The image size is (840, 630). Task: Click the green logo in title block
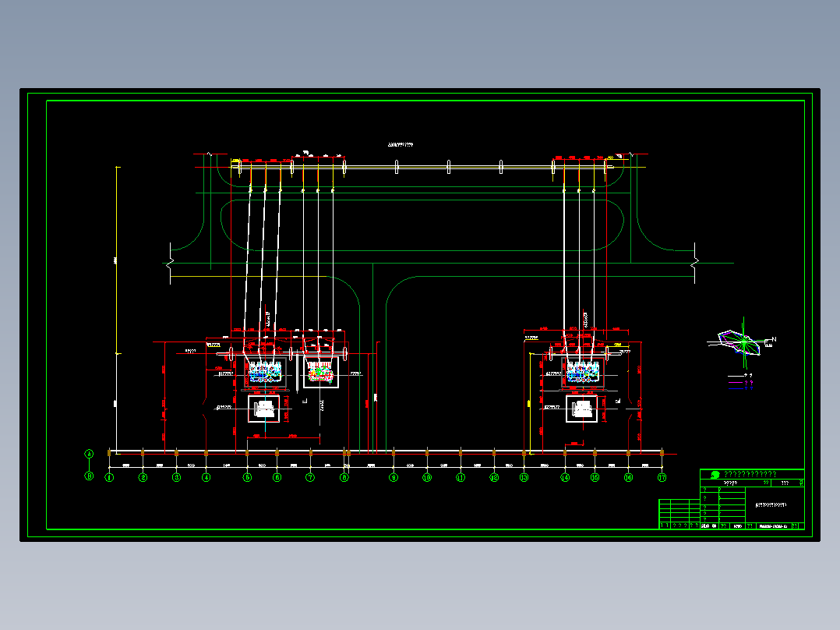(x=715, y=475)
